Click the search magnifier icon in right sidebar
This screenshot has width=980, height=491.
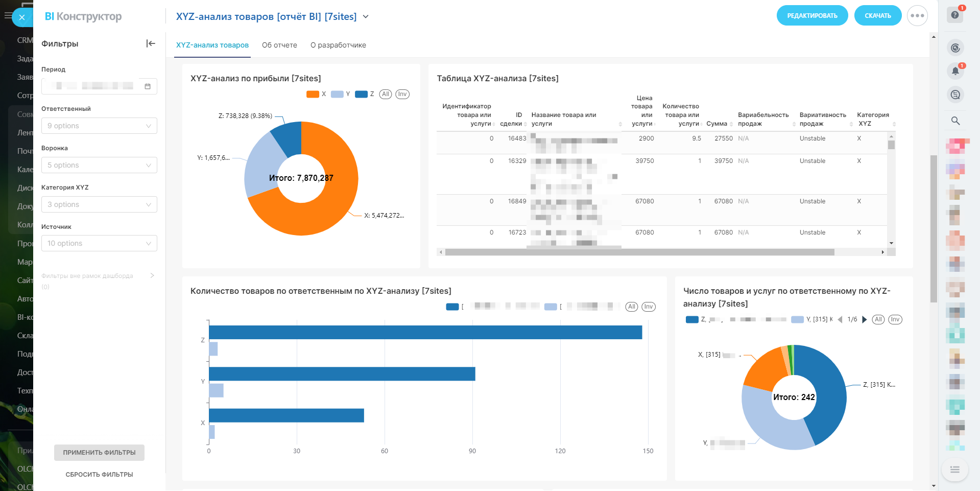coord(955,121)
